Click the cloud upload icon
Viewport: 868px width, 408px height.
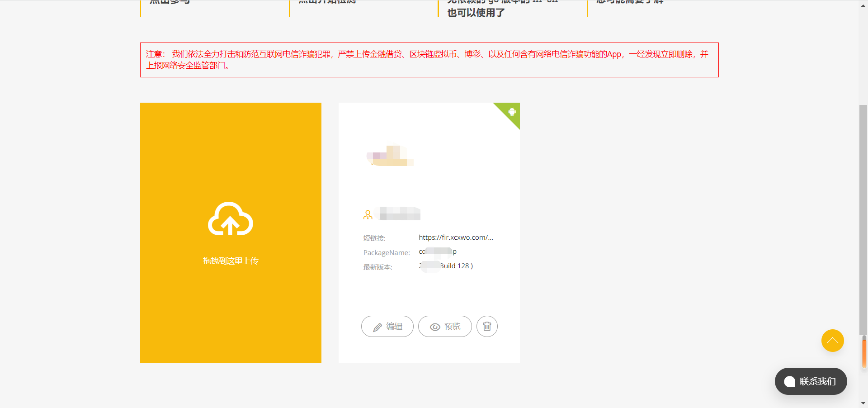[x=230, y=219]
